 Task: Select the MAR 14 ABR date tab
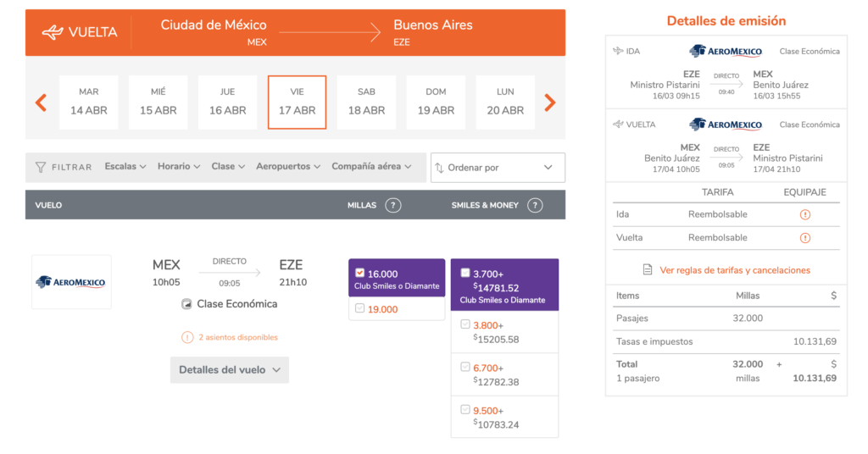88,102
